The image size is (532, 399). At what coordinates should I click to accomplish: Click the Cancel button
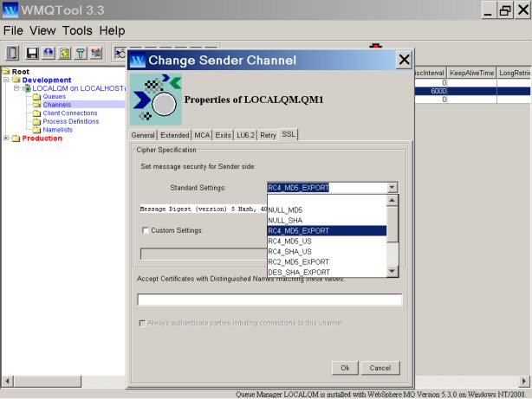(x=380, y=368)
